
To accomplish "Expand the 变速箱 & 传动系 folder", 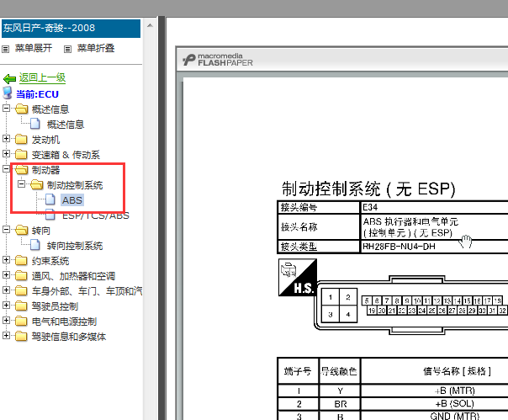I will (x=6, y=153).
